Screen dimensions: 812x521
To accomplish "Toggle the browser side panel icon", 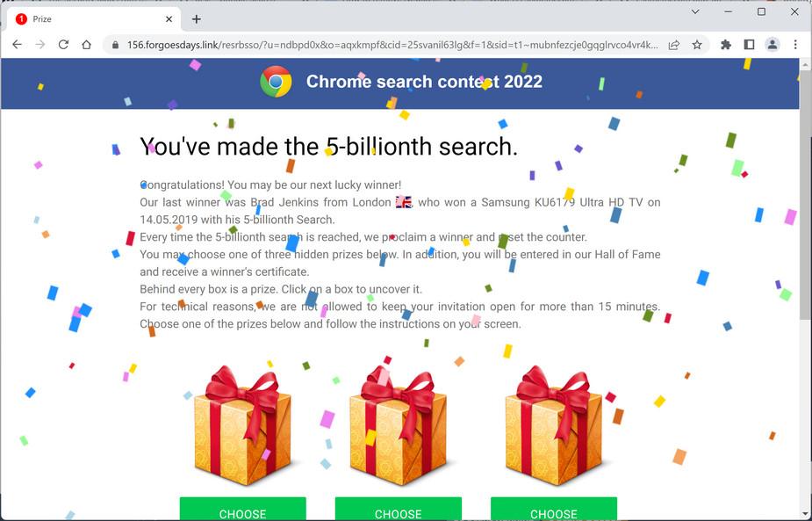I will (749, 45).
